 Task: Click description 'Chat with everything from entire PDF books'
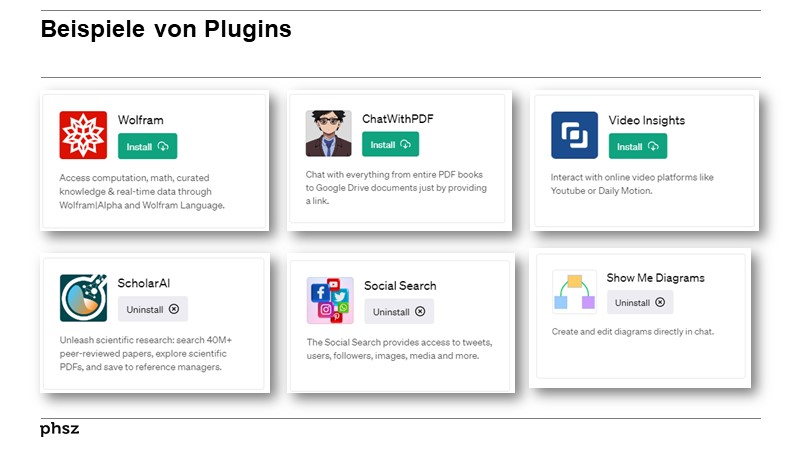394,174
